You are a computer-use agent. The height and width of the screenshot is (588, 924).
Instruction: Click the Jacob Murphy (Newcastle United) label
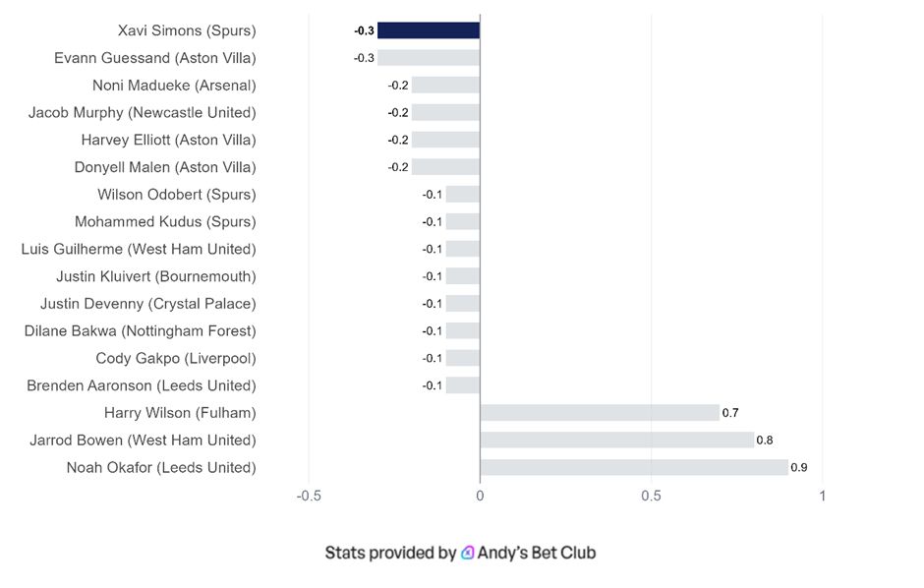point(142,112)
